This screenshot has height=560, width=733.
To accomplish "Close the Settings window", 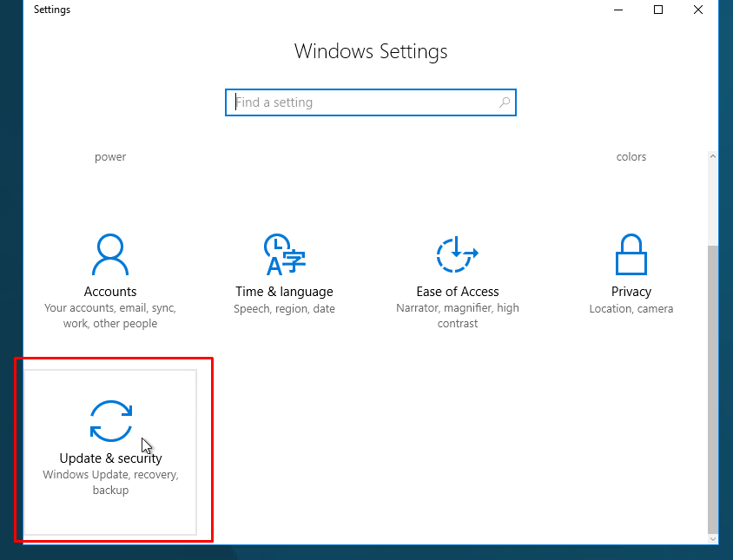I will point(698,10).
